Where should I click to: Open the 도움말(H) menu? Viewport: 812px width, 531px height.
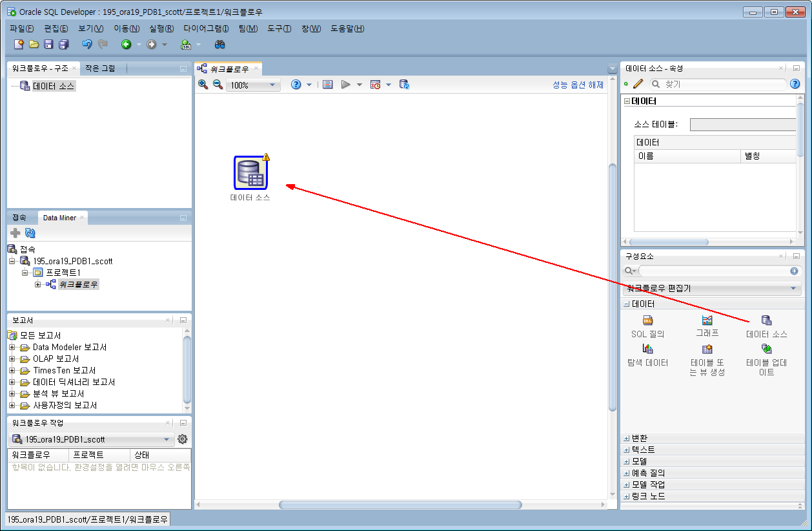347,28
